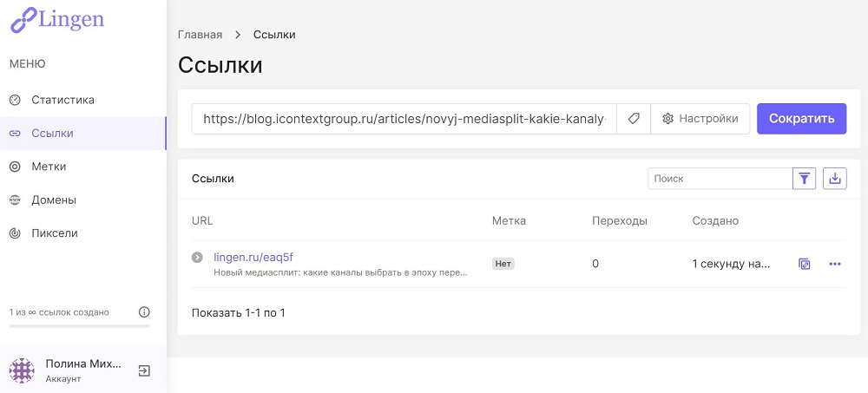This screenshot has width=868, height=393.
Task: Copy the lingen.ru/eaq5f short link icon
Action: tap(805, 264)
